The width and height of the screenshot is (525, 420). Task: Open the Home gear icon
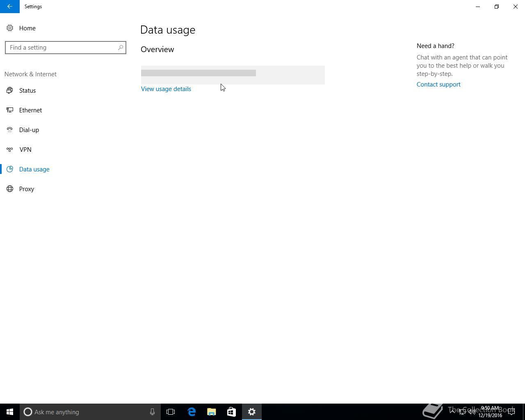[10, 28]
